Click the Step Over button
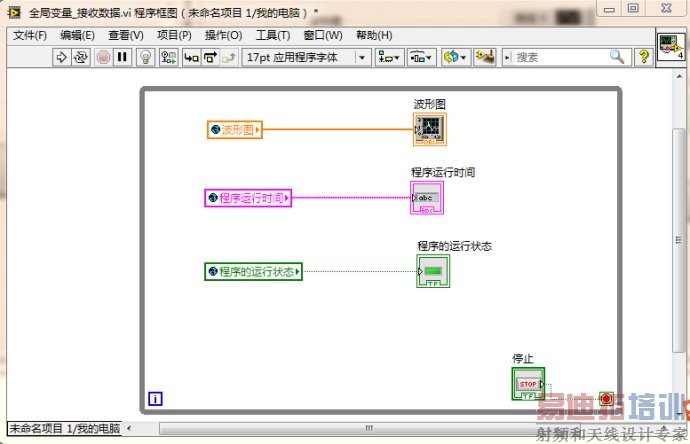The height and width of the screenshot is (444, 690). click(x=210, y=57)
